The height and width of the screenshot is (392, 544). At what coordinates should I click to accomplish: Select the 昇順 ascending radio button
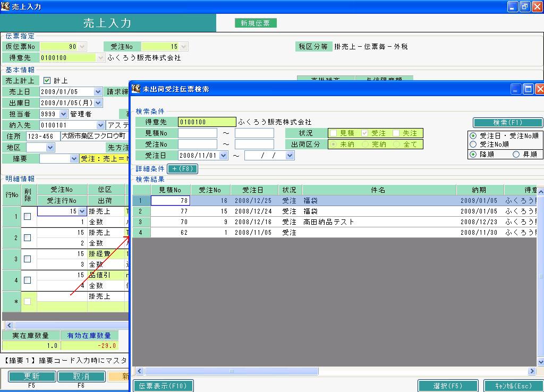point(516,155)
